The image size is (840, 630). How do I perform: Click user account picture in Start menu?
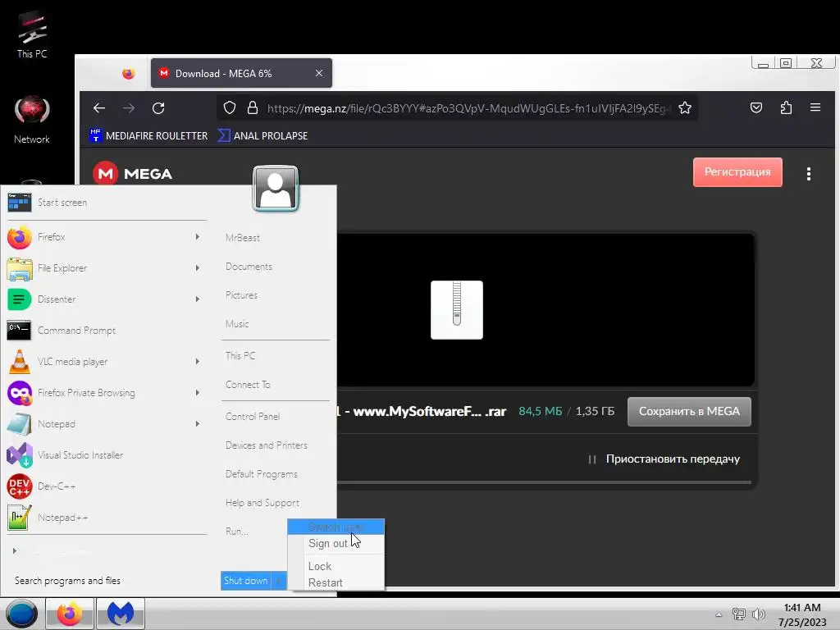[276, 189]
